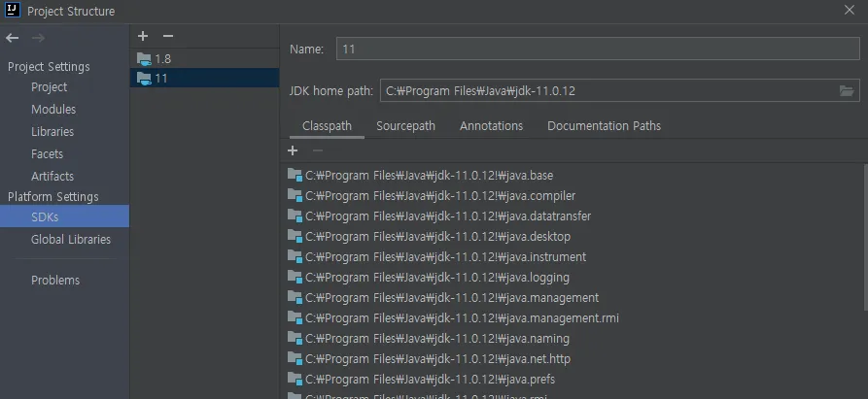Viewport: 868px width, 399px height.
Task: Add a new SDK with plus icon
Action: pos(143,36)
